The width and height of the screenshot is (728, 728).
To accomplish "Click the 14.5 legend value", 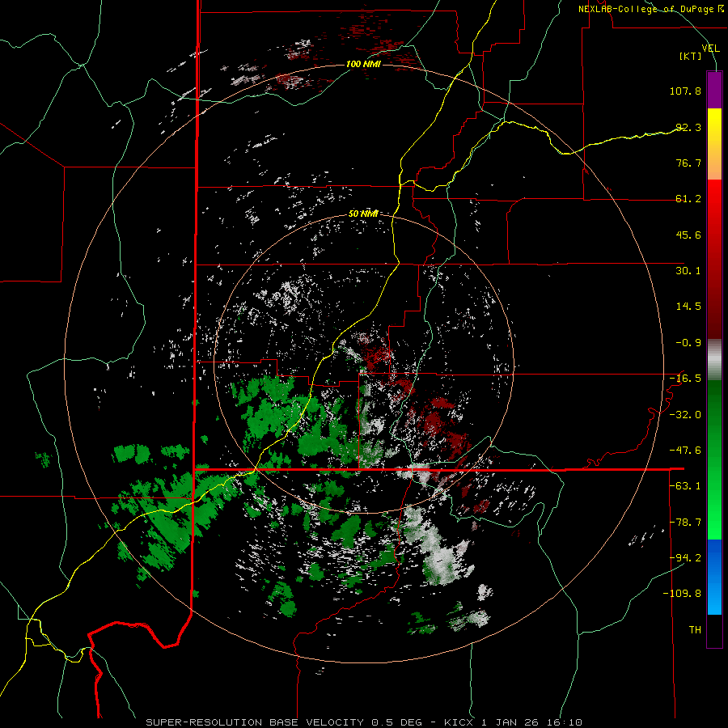I will tap(688, 307).
